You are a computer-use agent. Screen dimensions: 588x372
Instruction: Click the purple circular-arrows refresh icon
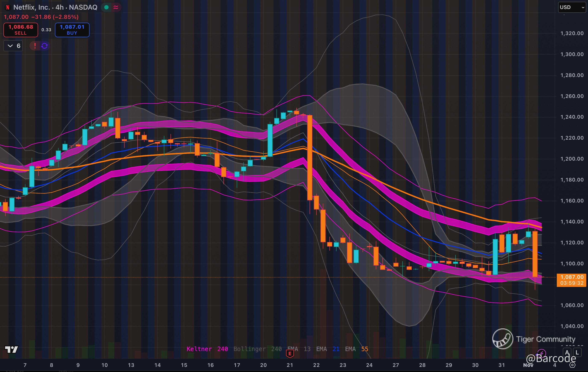tap(44, 46)
